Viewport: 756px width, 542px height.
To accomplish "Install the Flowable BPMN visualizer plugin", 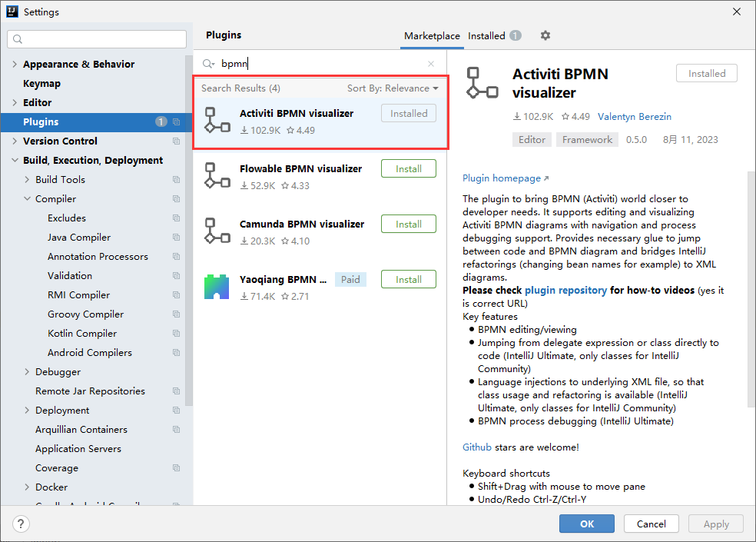I will (409, 169).
